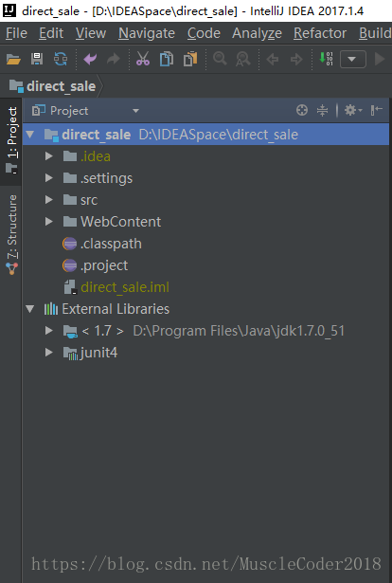Collapse the direct_sale root node

click(x=30, y=135)
